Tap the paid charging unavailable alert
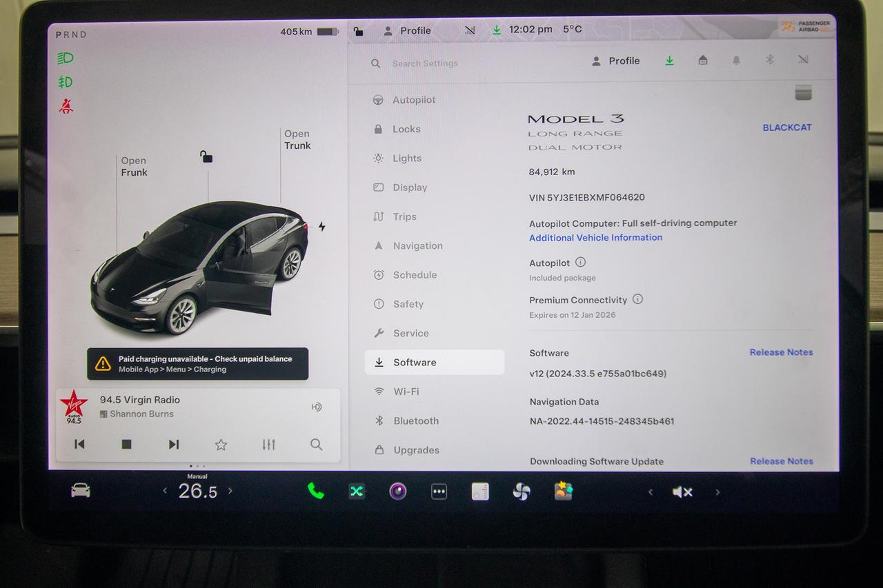Viewport: 883px width, 588px height. click(x=197, y=364)
